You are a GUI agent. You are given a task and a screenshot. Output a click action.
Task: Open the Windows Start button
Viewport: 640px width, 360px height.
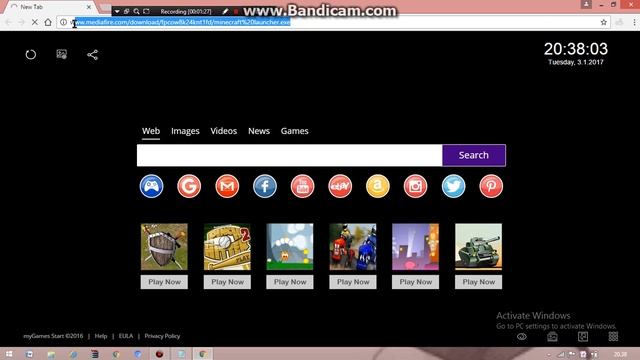coord(8,354)
